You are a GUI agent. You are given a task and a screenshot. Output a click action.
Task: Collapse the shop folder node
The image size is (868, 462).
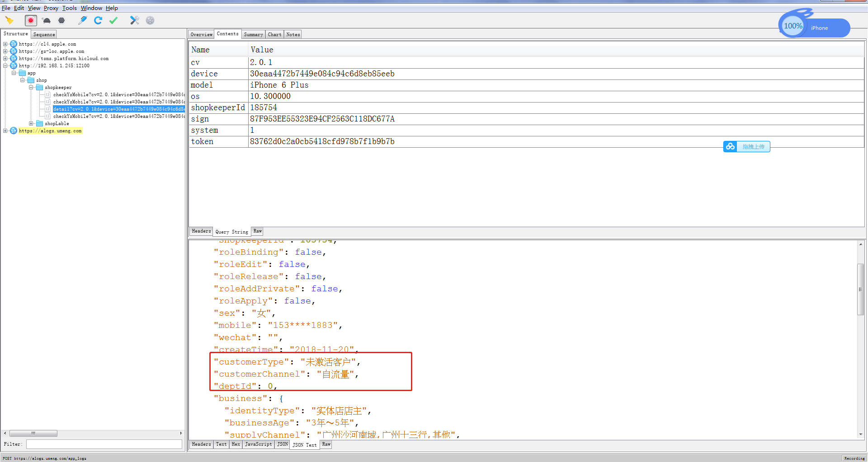point(22,80)
